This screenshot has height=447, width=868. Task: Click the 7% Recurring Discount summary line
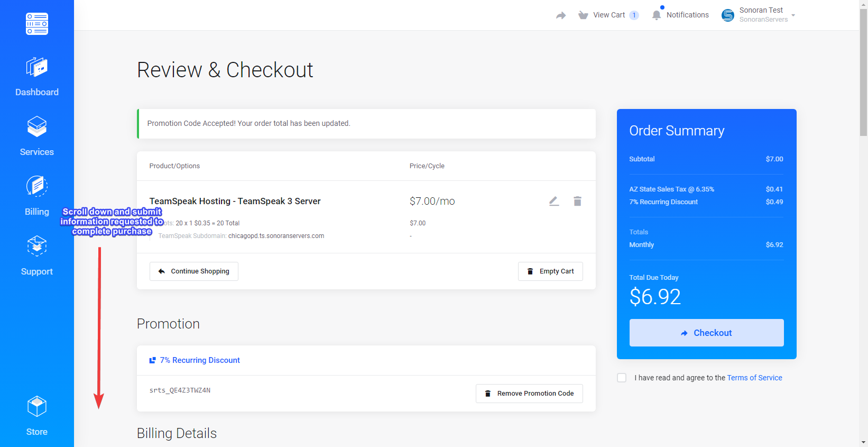[x=706, y=202]
